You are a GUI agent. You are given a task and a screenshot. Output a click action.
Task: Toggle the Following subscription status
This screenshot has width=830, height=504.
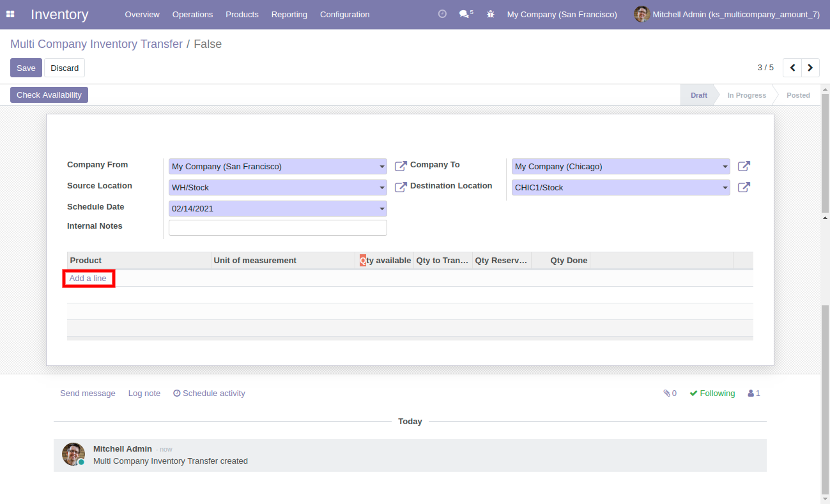pos(712,393)
